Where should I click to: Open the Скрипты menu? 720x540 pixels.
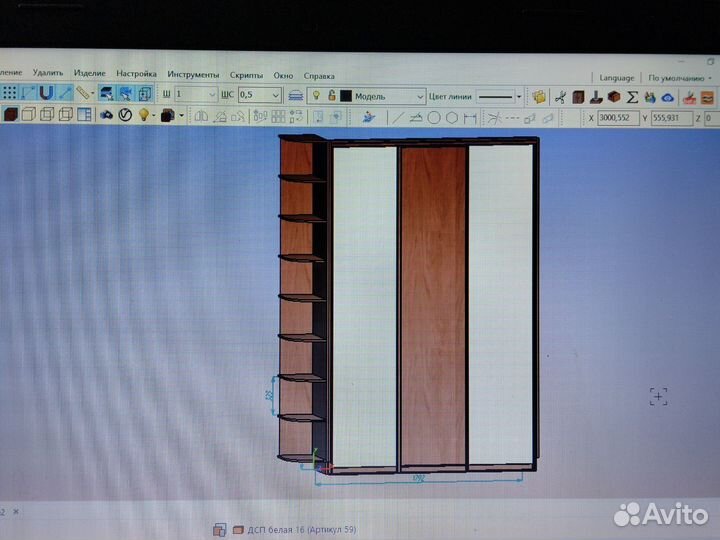point(246,75)
